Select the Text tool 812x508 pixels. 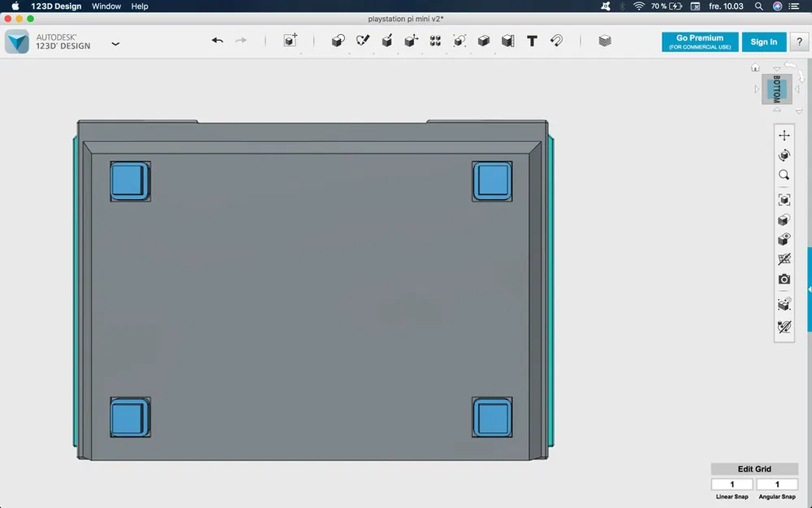click(x=532, y=41)
